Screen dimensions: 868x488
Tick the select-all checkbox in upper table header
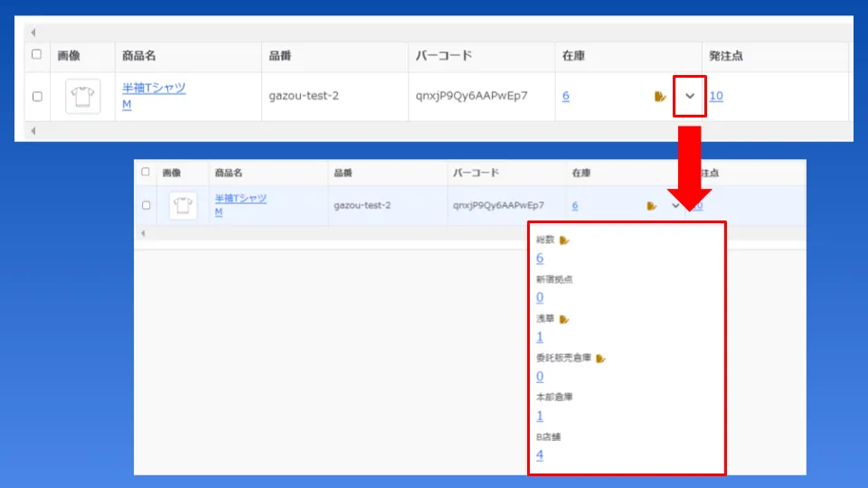pyautogui.click(x=36, y=54)
